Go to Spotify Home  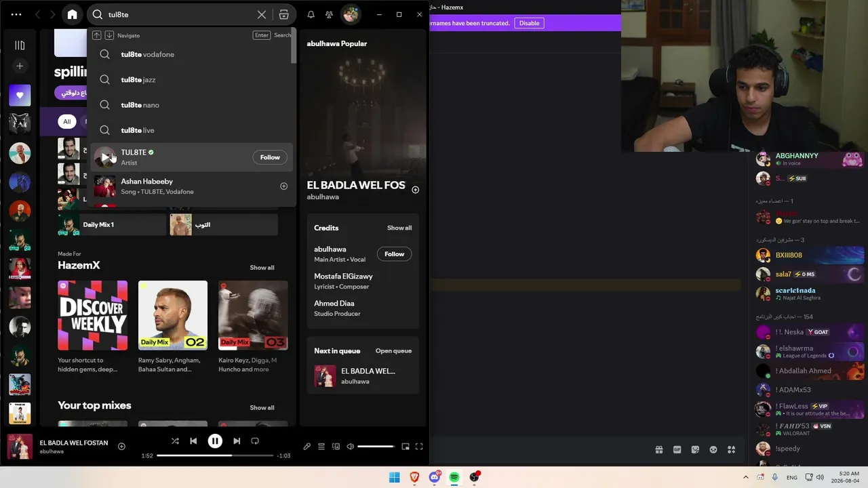[x=73, y=14]
